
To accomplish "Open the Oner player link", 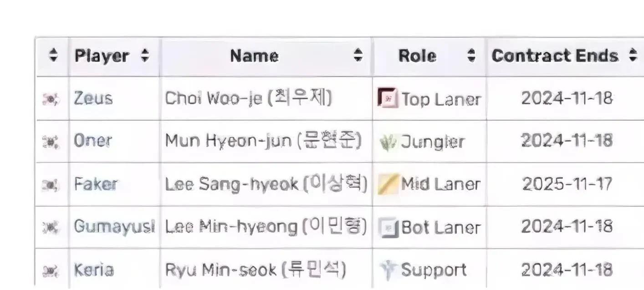I will (92, 141).
